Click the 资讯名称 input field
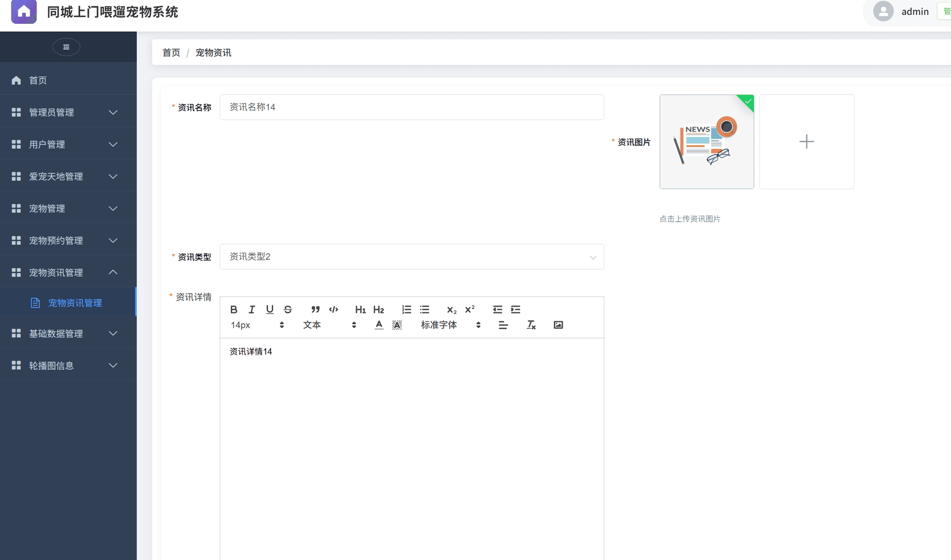 pyautogui.click(x=411, y=107)
